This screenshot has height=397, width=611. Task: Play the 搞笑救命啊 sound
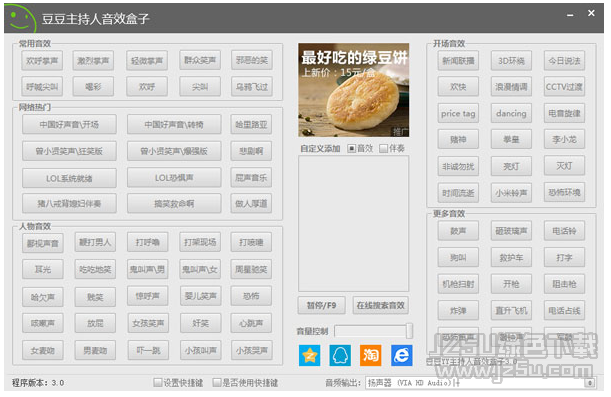tap(174, 203)
